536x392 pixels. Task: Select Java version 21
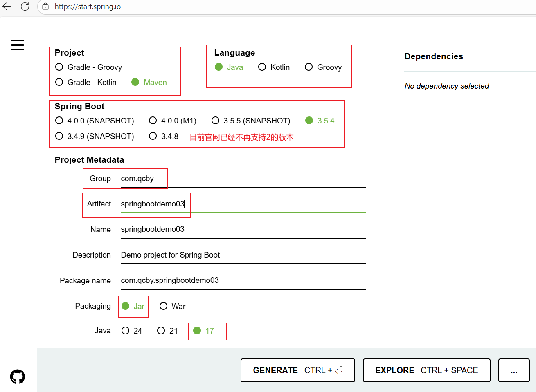tap(168, 331)
